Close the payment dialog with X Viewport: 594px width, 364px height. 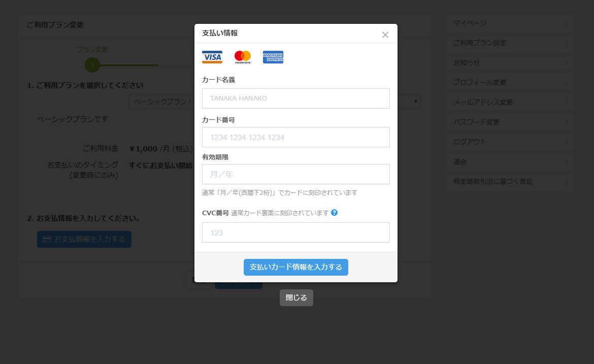pos(385,35)
